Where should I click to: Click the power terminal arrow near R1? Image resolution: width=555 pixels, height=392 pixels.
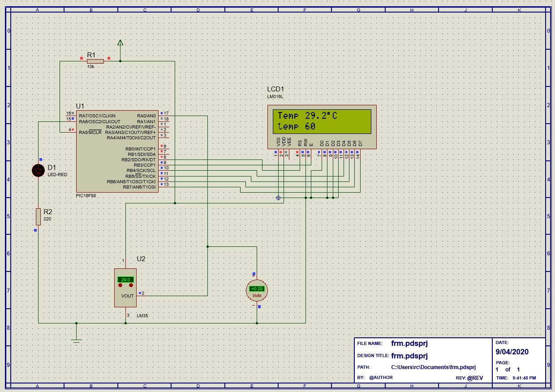(120, 43)
